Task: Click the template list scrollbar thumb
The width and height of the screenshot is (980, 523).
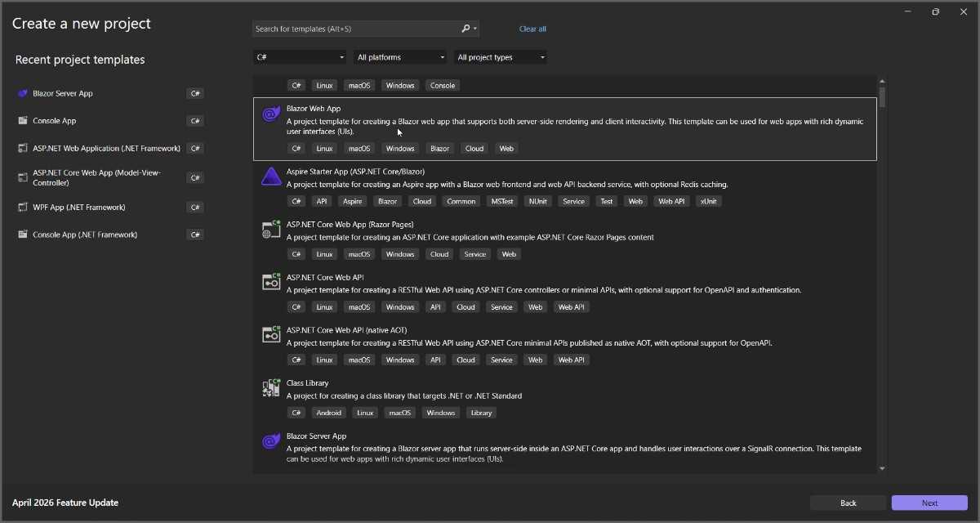Action: [x=882, y=97]
